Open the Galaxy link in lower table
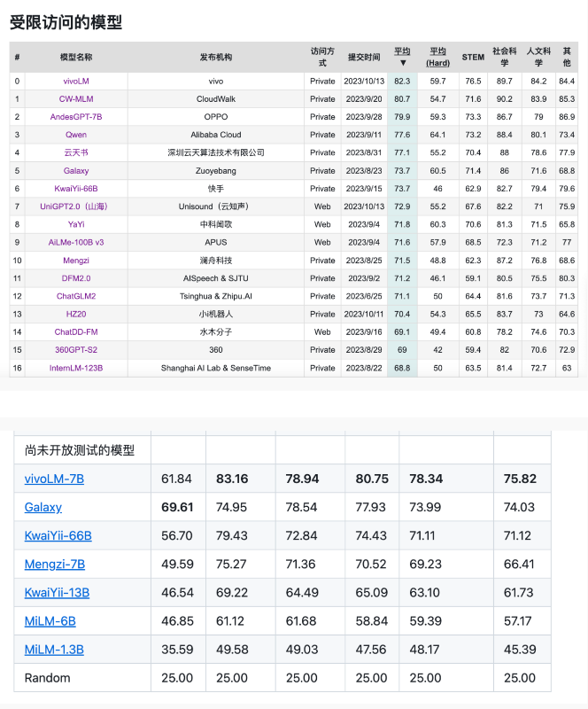 pyautogui.click(x=43, y=507)
